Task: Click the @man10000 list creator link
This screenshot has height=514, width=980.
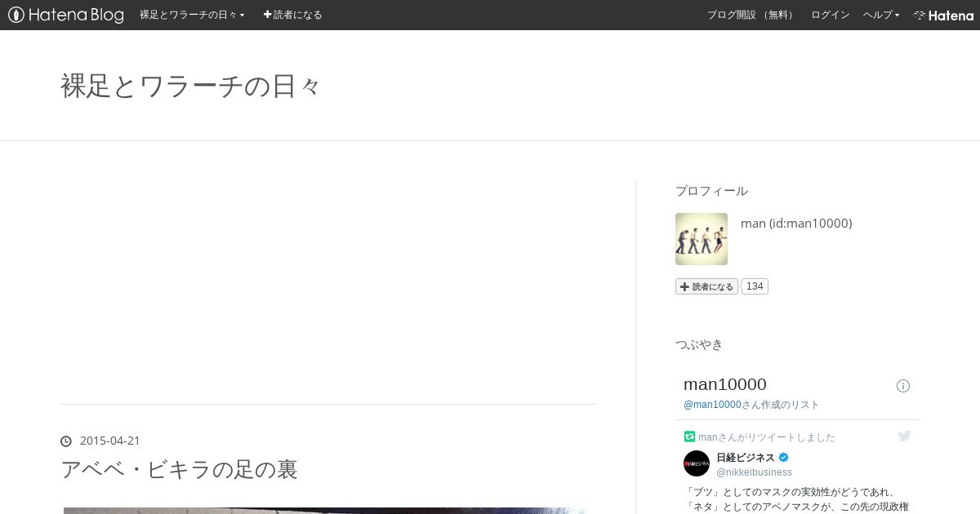Action: click(x=712, y=405)
